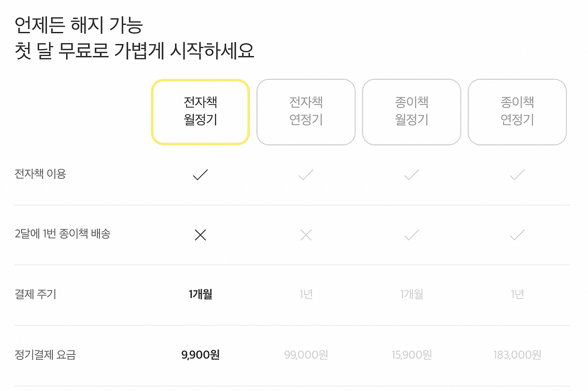This screenshot has width=588, height=391.
Task: Choose the 종이책 연정기 plan card
Action: [x=517, y=112]
